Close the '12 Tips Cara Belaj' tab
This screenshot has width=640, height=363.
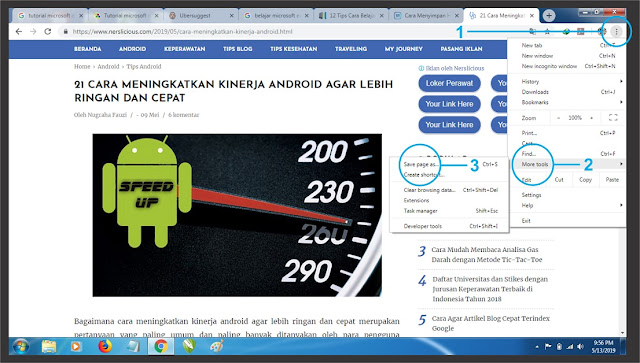[x=382, y=16]
